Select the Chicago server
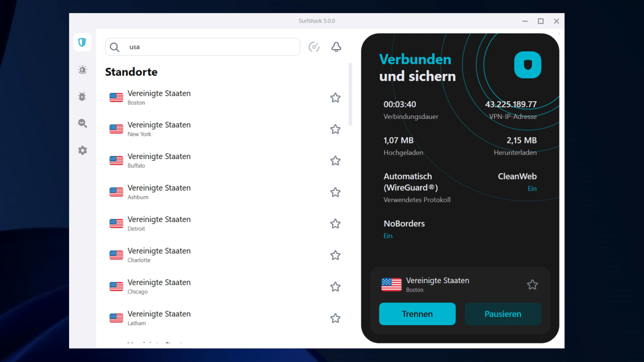This screenshot has height=362, width=644. [225, 287]
